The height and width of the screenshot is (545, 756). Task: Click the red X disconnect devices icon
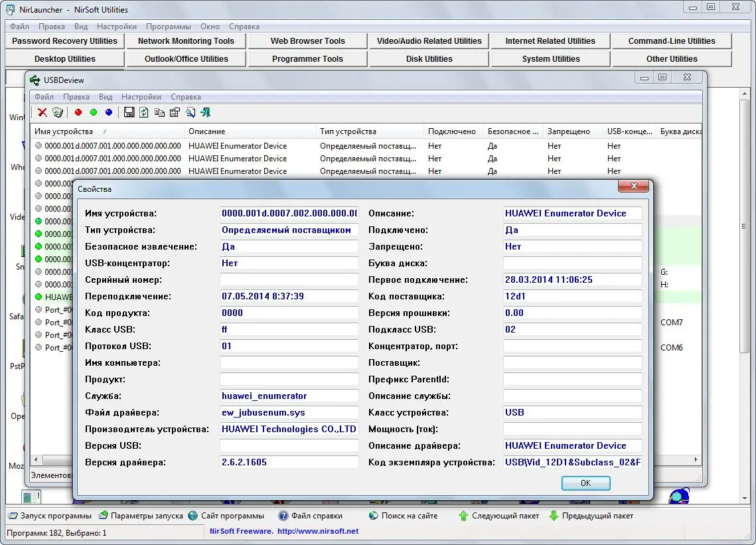click(x=42, y=112)
